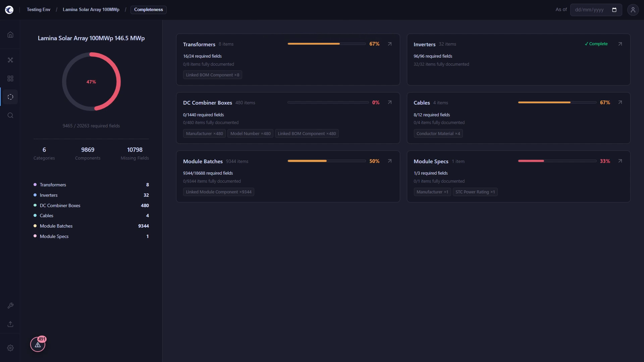Open Module Batches card via arrow icon
Image resolution: width=644 pixels, height=362 pixels.
(390, 161)
